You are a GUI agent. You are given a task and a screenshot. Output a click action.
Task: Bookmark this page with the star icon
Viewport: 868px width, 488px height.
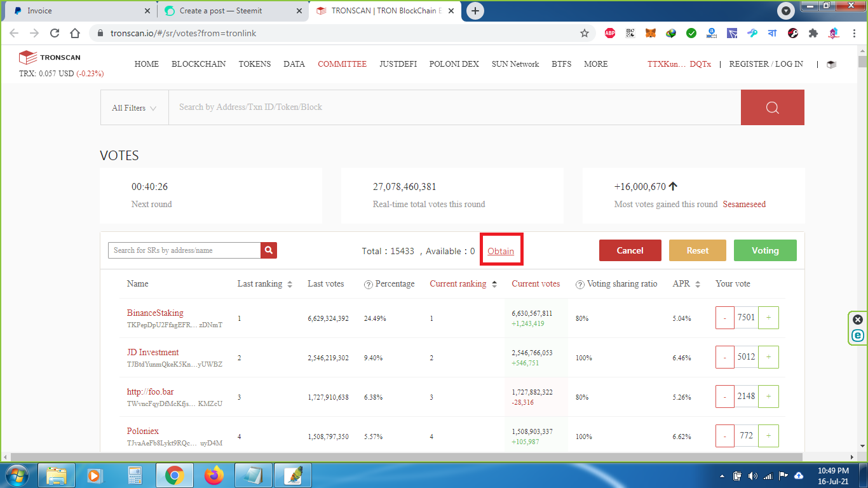coord(585,33)
